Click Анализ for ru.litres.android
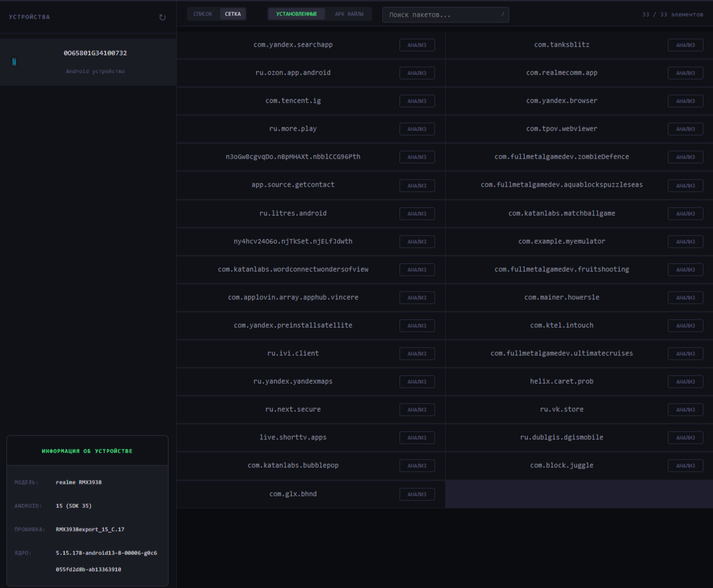This screenshot has width=713, height=588. [x=417, y=213]
